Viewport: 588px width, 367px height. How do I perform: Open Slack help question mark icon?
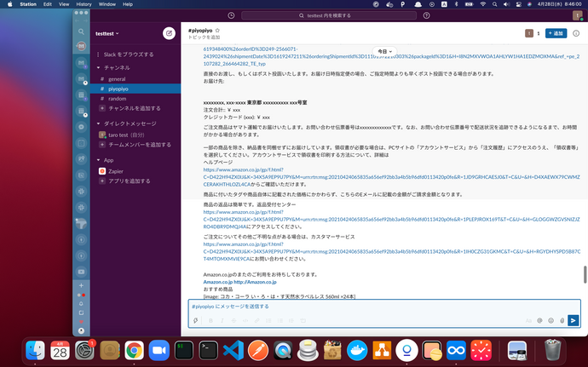(x=426, y=15)
